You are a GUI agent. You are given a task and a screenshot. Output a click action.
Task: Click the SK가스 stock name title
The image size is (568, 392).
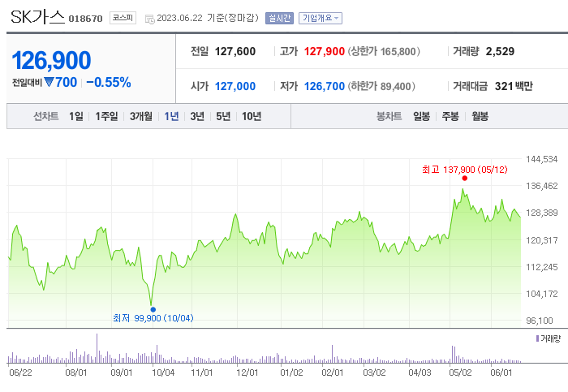[x=37, y=17]
